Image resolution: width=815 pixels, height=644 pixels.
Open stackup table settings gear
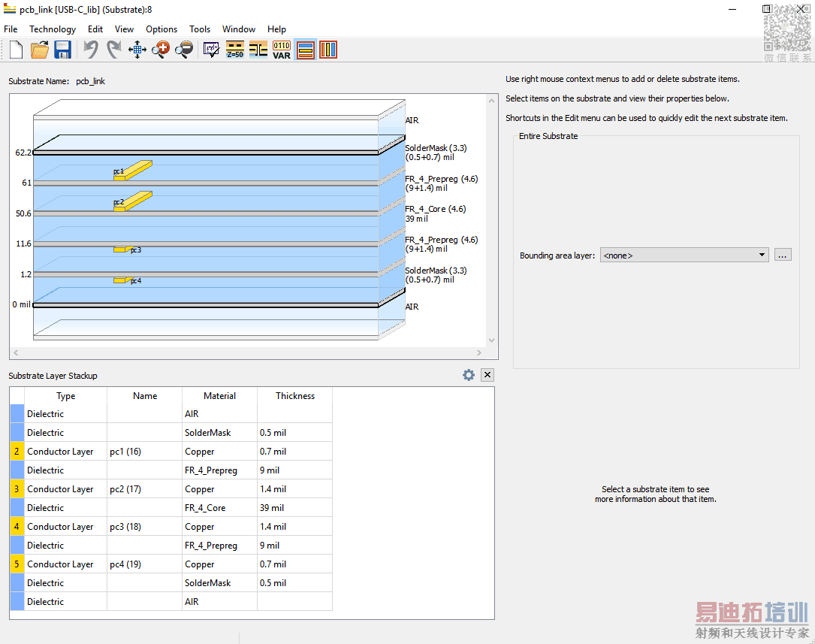(x=468, y=375)
